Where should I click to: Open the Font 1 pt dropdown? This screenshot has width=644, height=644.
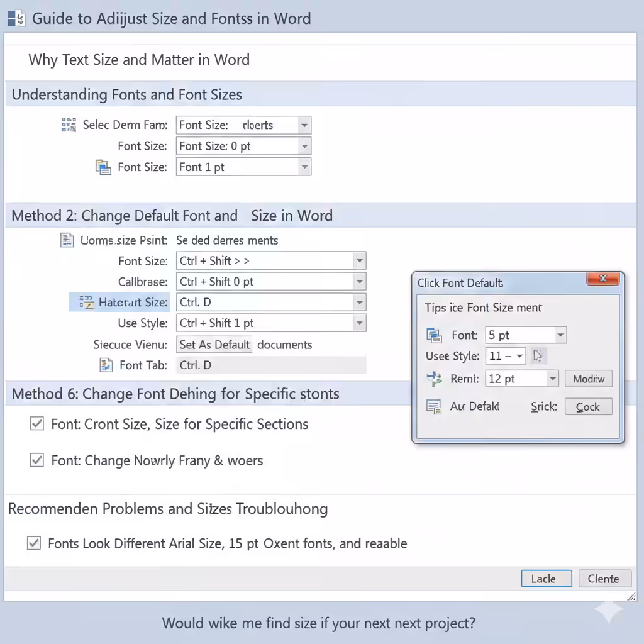tap(304, 167)
